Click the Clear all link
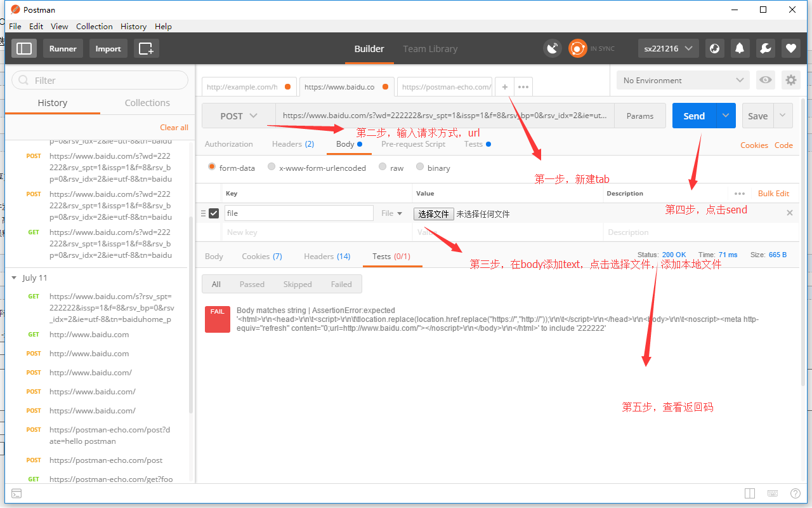Screen dimensions: 812x508 (x=174, y=127)
